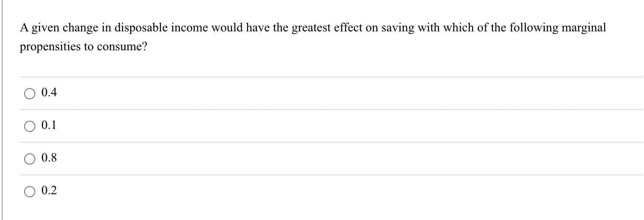Select the 0.4 radio button

coord(30,94)
